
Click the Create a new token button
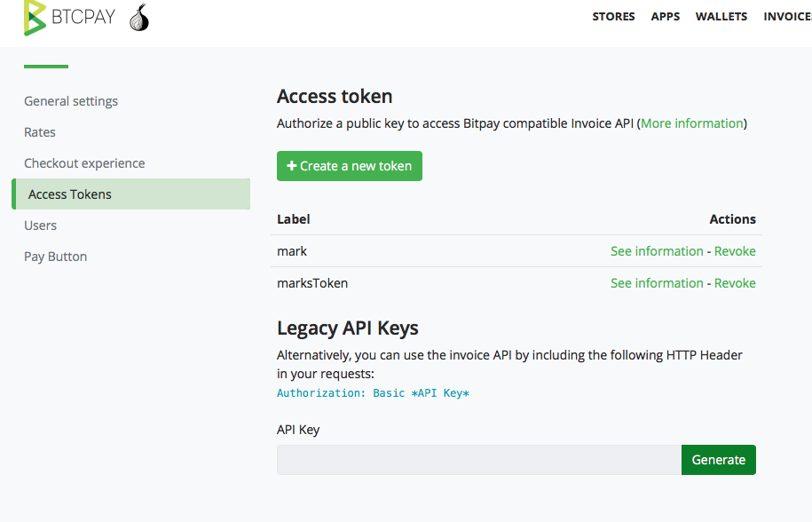(x=350, y=166)
